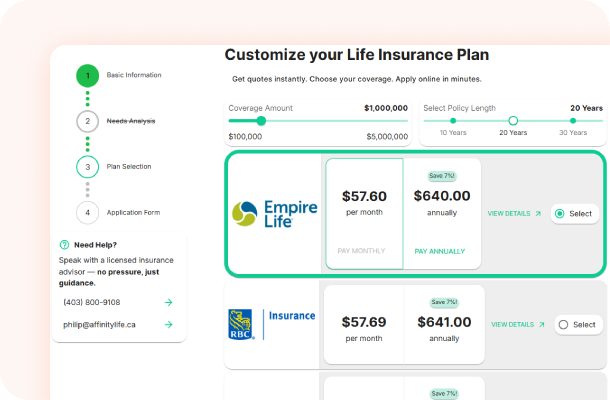Screen dimensions: 610x400
Task: Click the Need Help question mark icon
Action: point(65,244)
